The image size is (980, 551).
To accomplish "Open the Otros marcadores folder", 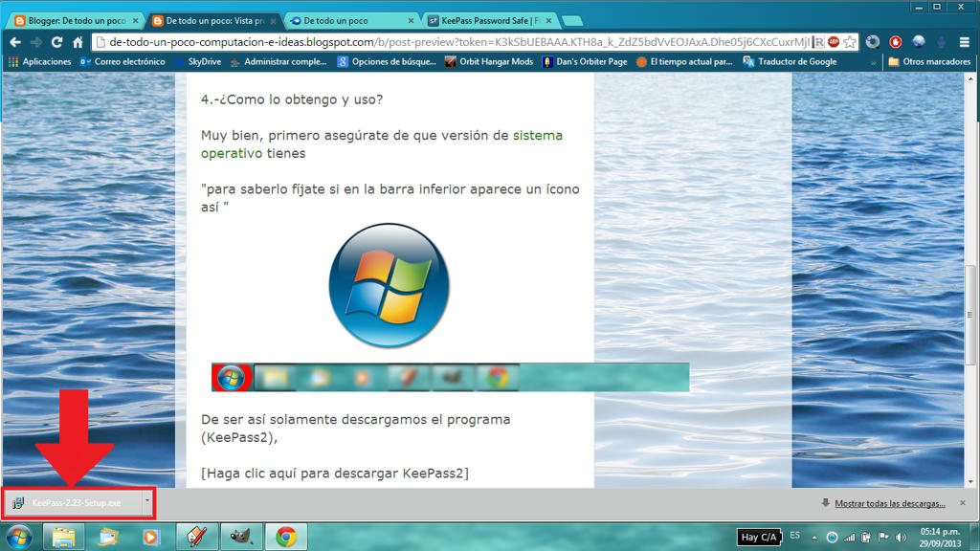I will [x=929, y=62].
